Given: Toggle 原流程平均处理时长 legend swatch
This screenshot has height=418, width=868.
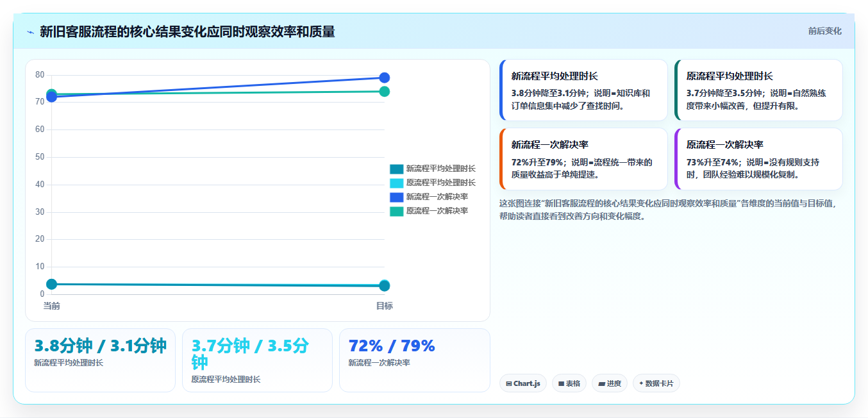Looking at the screenshot, I should coord(396,183).
